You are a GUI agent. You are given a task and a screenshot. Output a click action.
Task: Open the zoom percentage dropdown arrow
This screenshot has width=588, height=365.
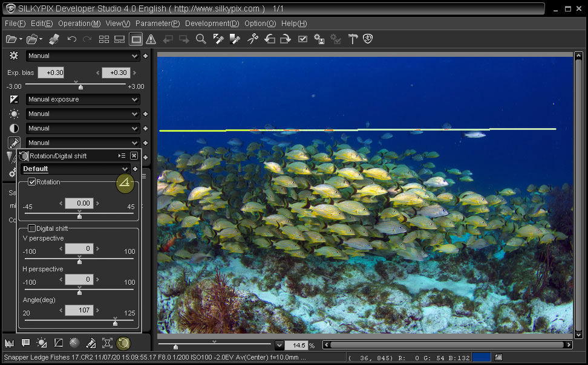(x=279, y=345)
